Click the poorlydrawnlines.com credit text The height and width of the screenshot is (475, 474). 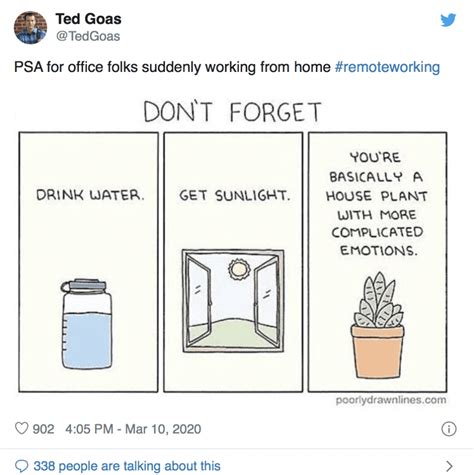pos(391,400)
